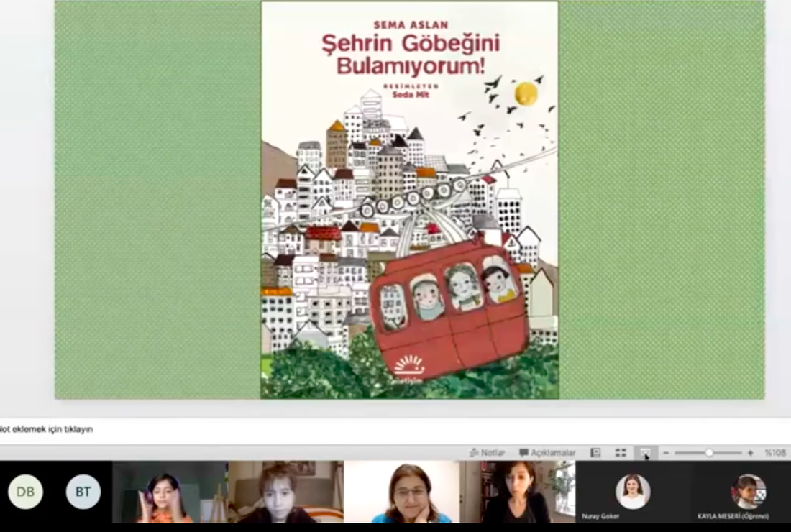Select the BT participant avatar
Screen dimensions: 791x532
coord(83,491)
